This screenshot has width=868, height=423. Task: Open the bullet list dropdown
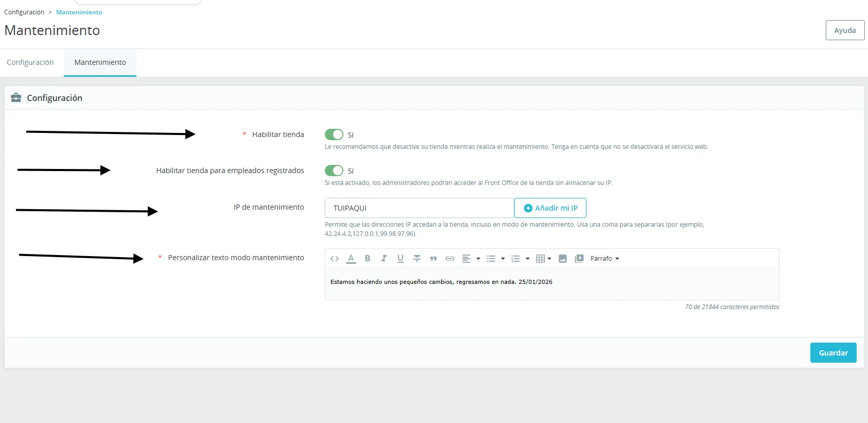coord(495,259)
